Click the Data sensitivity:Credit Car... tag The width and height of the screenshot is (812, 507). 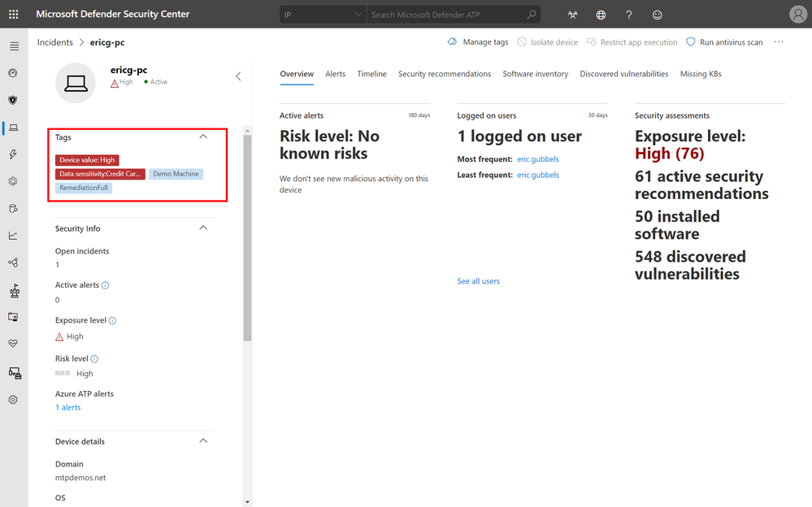[x=100, y=174]
